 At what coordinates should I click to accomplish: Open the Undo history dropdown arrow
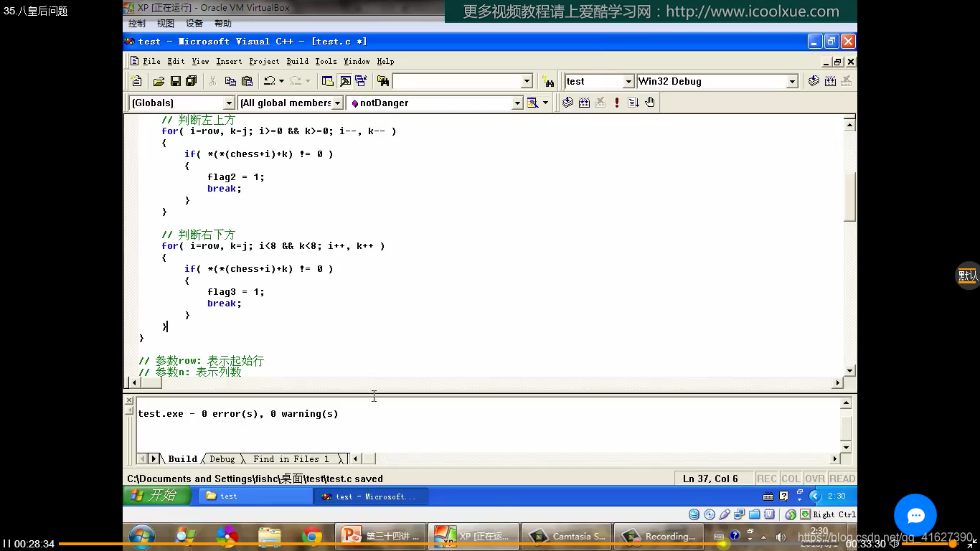(281, 81)
